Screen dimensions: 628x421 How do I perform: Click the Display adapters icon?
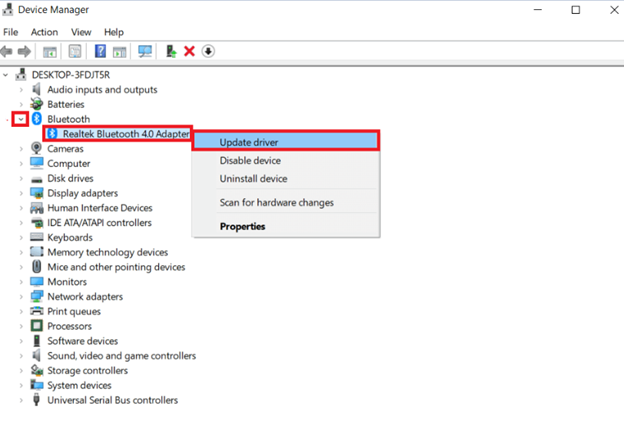tap(36, 193)
